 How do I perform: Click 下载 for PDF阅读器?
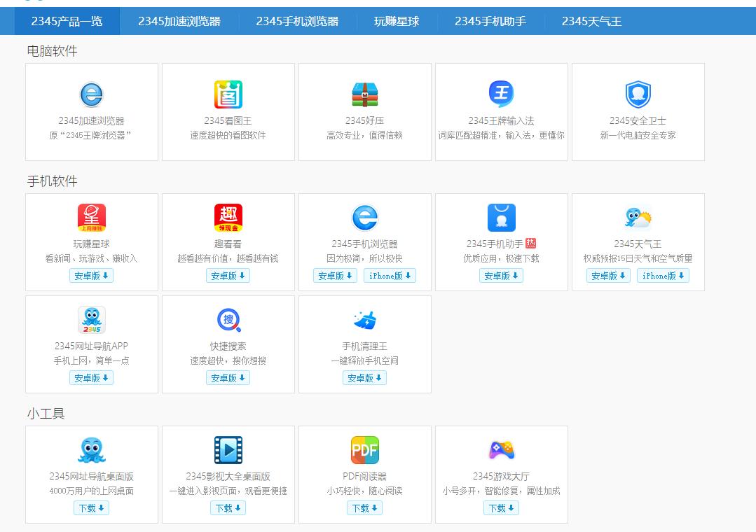365,508
